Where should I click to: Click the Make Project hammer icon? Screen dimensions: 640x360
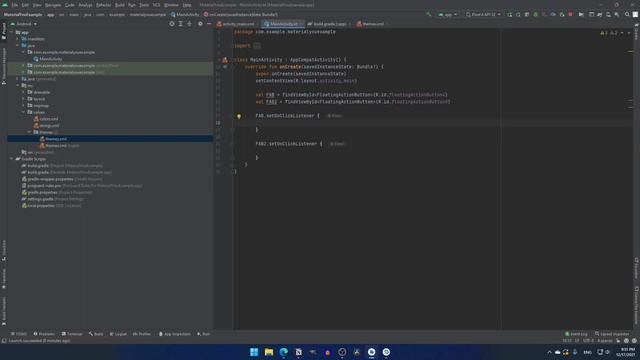(x=429, y=15)
